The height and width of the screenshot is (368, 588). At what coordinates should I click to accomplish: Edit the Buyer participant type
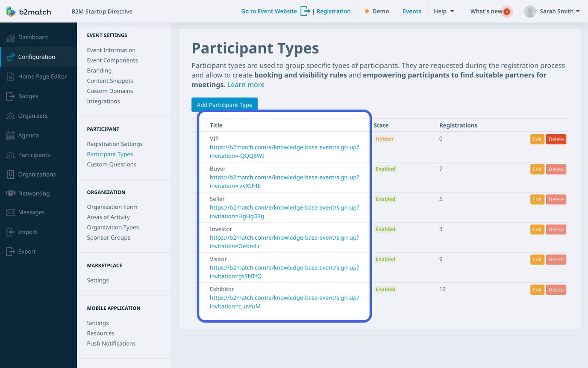(537, 169)
